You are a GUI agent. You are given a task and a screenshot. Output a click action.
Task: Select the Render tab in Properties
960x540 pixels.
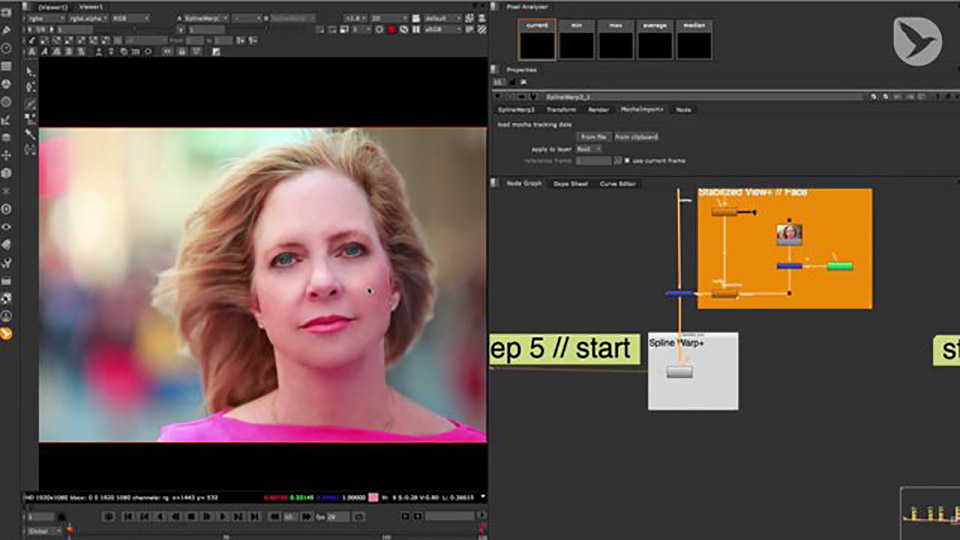coord(598,110)
